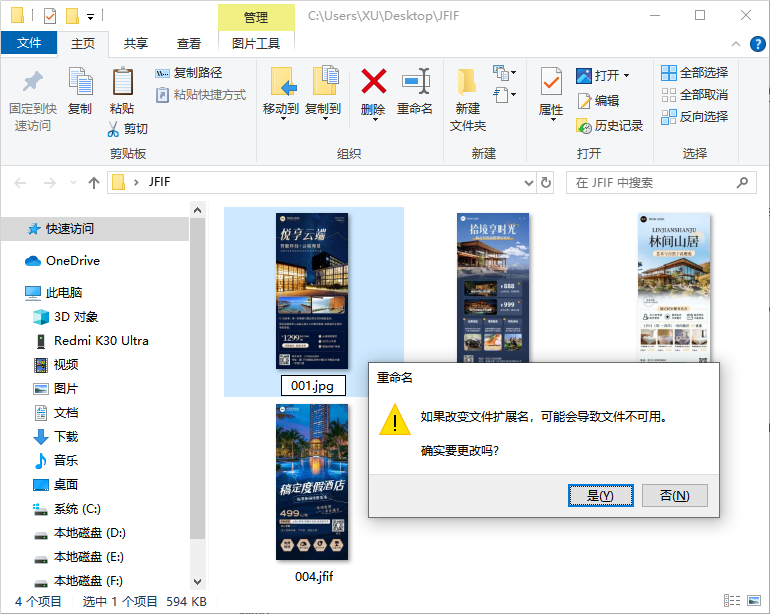This screenshot has height=614, width=770.
Task: Open the Share (共享) ribbon tab
Action: tap(136, 43)
